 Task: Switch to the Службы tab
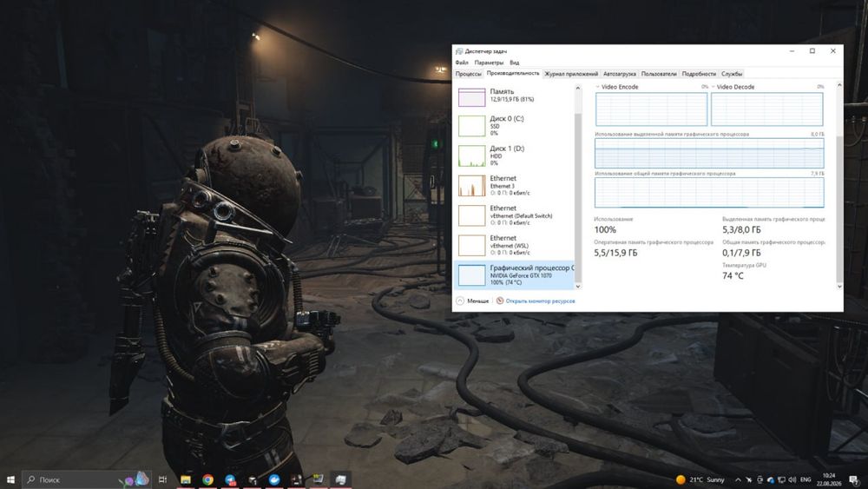731,74
